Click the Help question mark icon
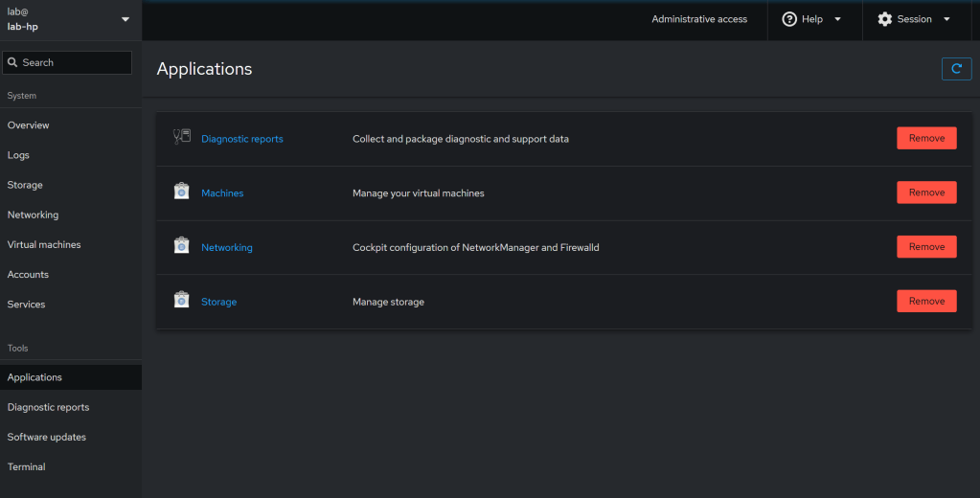Viewport: 980px width, 498px height. [x=789, y=19]
